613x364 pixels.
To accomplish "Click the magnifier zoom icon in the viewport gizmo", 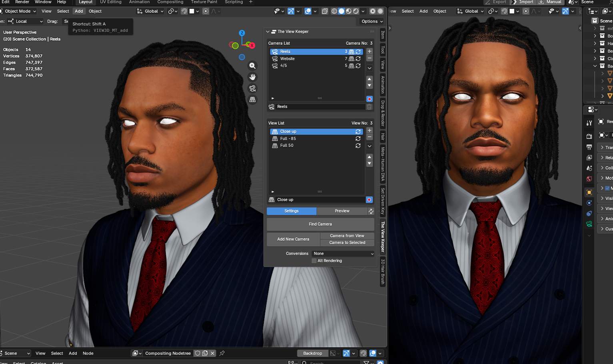I will click(x=252, y=66).
